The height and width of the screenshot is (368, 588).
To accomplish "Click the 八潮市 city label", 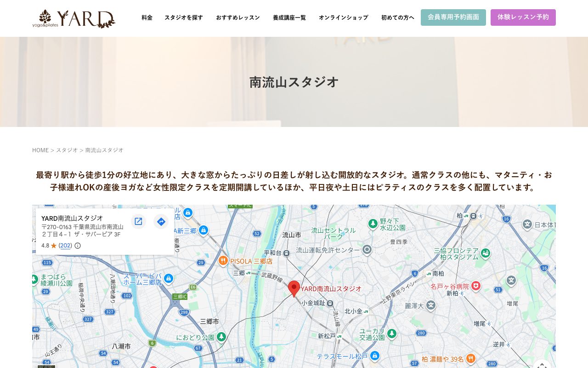I will (122, 345).
